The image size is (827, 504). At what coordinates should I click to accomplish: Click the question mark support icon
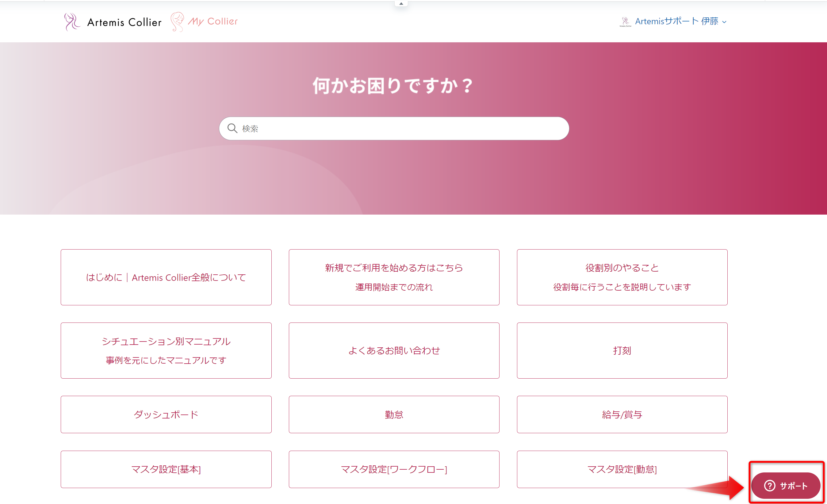769,486
